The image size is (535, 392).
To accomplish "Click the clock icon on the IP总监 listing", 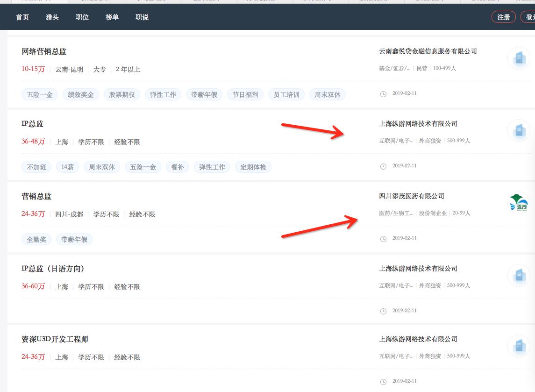I will [383, 165].
